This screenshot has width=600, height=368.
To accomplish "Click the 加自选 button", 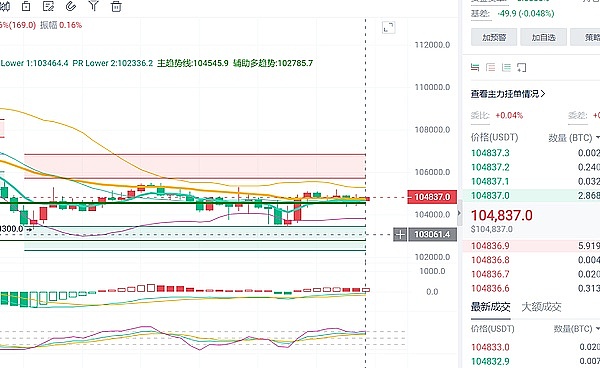I will tap(543, 37).
